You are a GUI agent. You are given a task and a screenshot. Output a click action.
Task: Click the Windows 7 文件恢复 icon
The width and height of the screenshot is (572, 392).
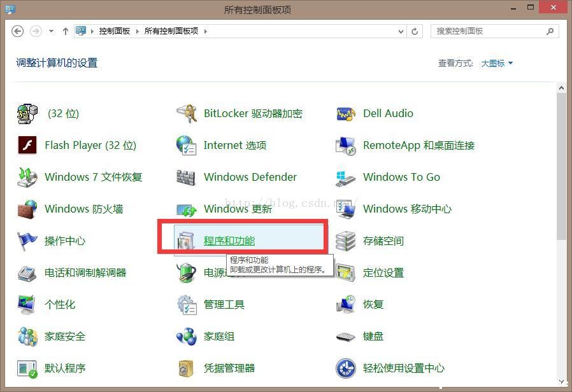point(27,177)
